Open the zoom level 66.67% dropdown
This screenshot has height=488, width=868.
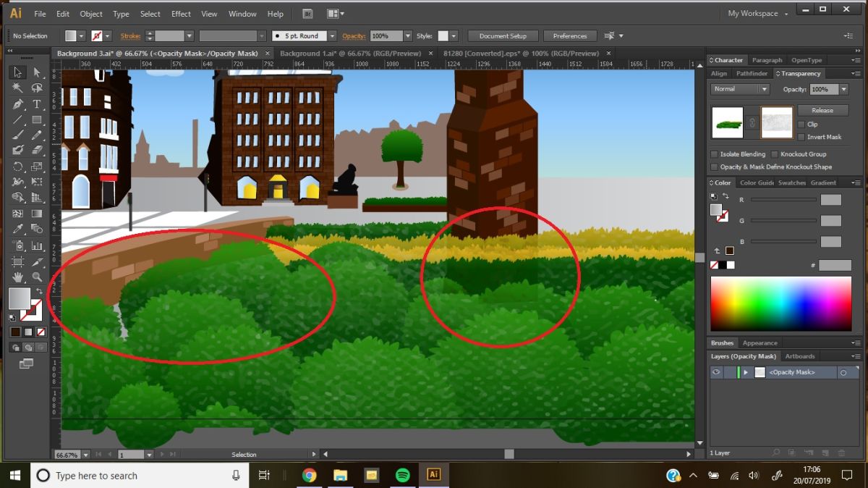click(86, 455)
